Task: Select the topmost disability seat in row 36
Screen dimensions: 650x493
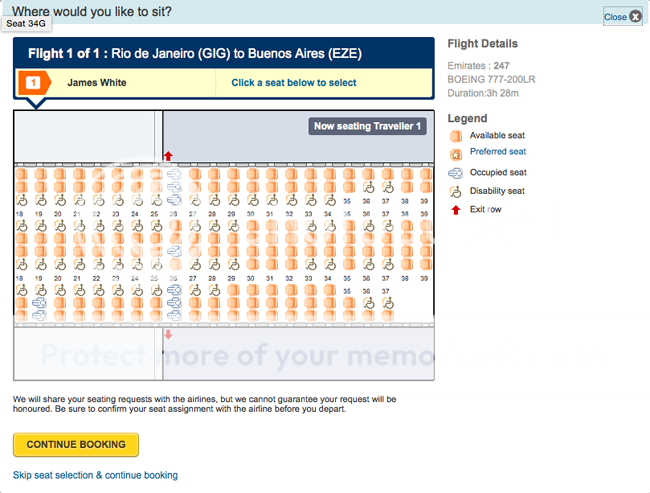Action: 367,187
